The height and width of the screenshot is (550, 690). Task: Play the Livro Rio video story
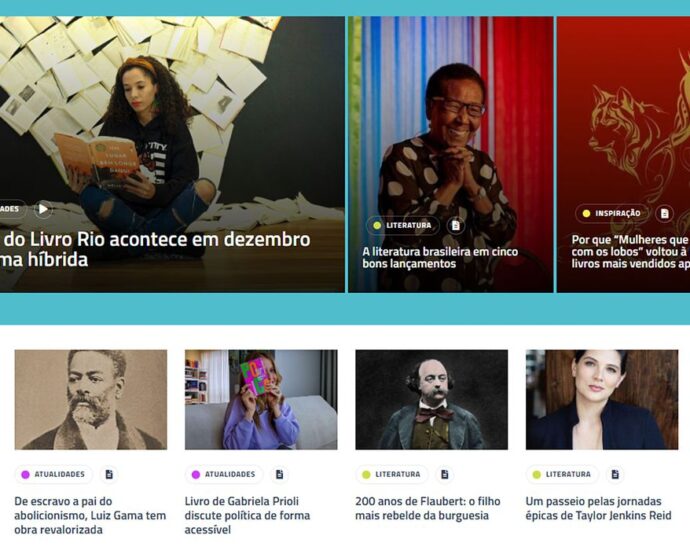(43, 209)
